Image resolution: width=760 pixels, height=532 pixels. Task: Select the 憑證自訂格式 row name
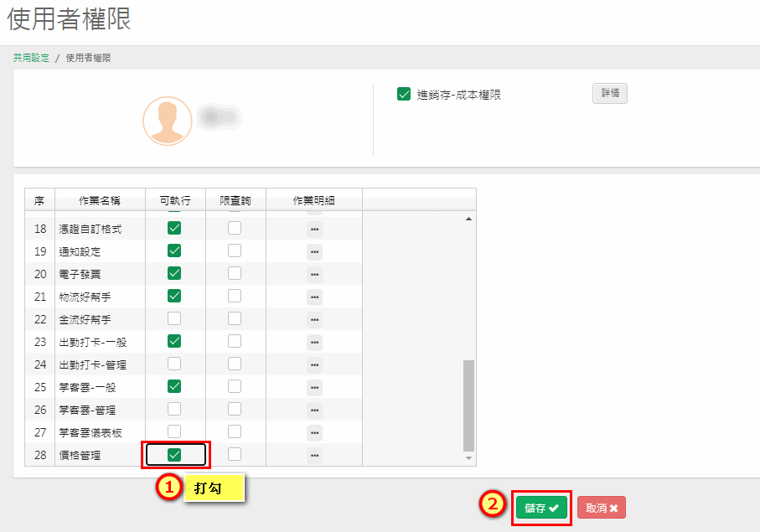pyautogui.click(x=90, y=230)
